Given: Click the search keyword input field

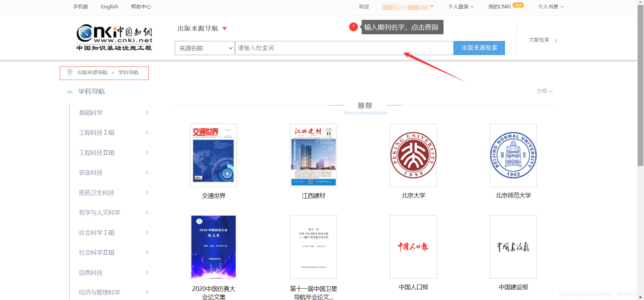Looking at the screenshot, I should (344, 48).
